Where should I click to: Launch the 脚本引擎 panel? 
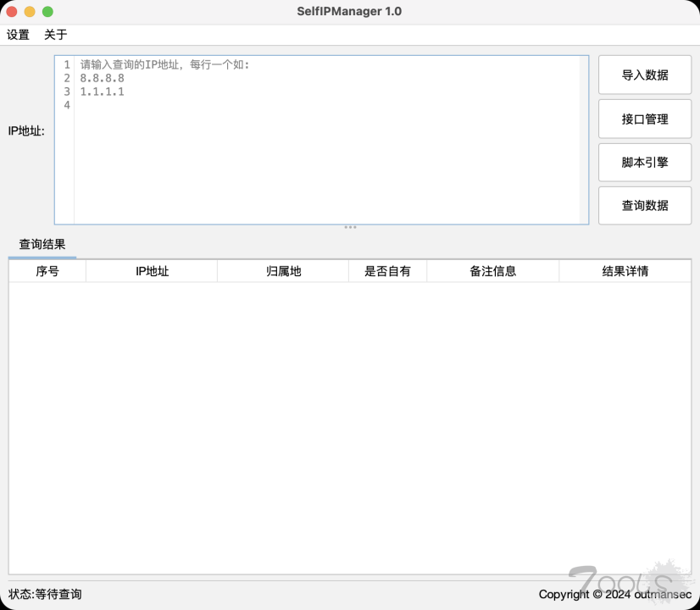pyautogui.click(x=644, y=162)
